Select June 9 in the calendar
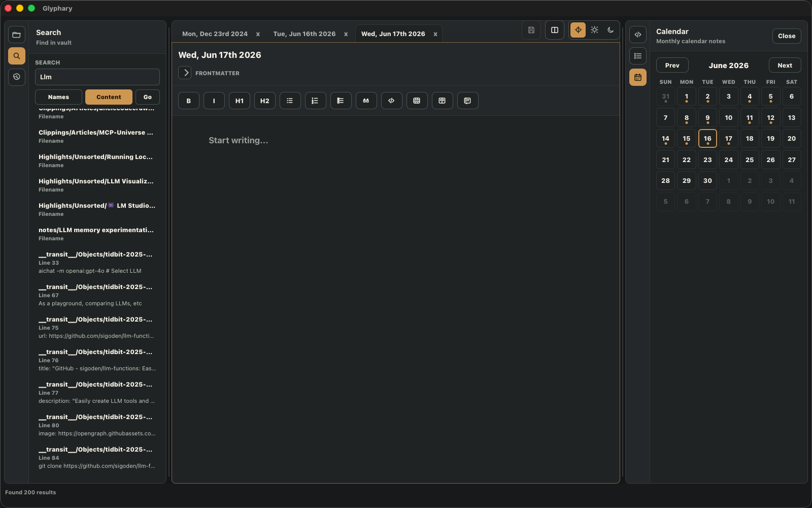 coord(707,118)
